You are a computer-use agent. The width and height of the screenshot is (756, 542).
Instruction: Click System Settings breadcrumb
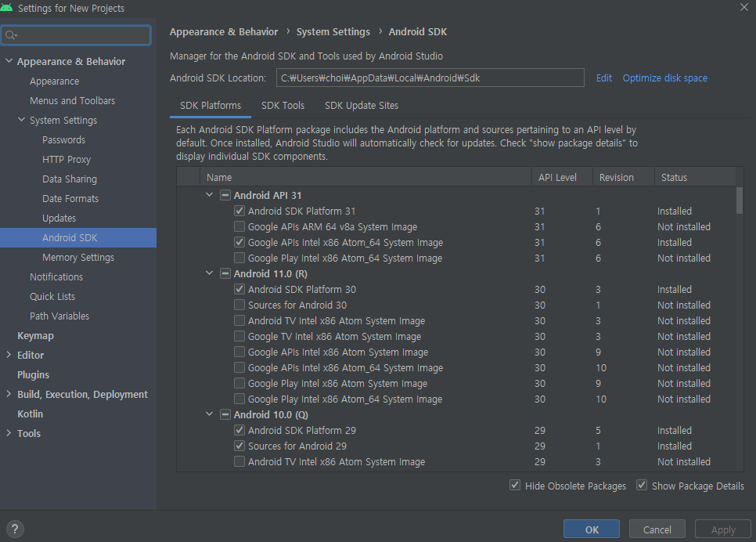click(333, 32)
